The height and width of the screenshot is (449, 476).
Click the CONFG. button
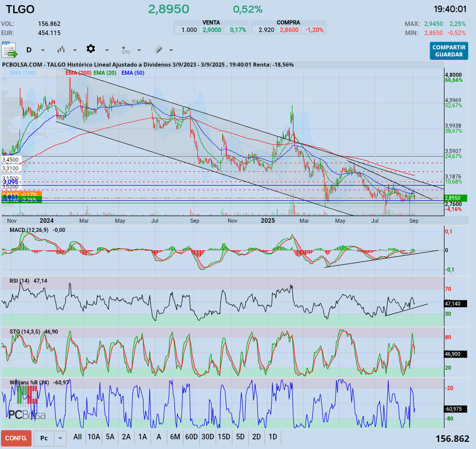[16, 438]
